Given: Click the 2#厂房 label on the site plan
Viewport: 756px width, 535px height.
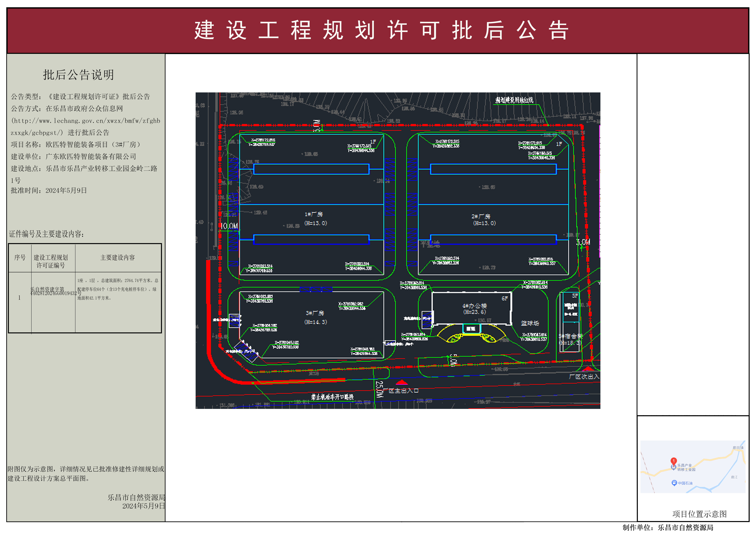Looking at the screenshot, I should [481, 216].
